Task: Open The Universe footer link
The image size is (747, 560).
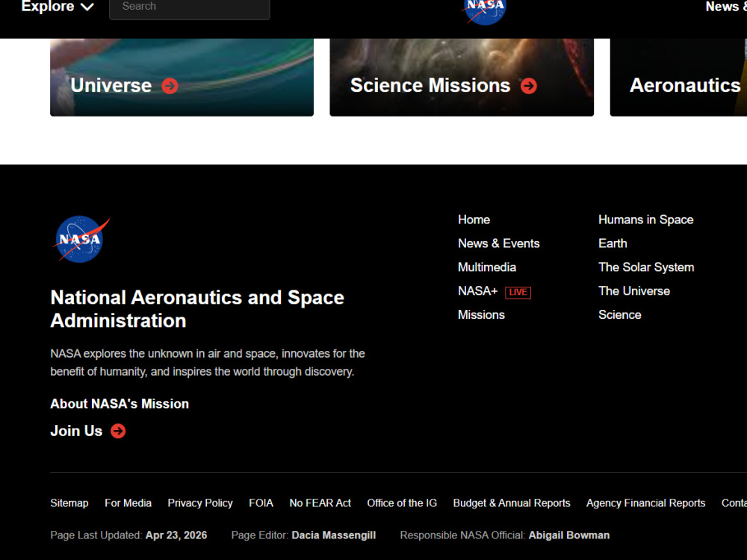Action: point(634,291)
